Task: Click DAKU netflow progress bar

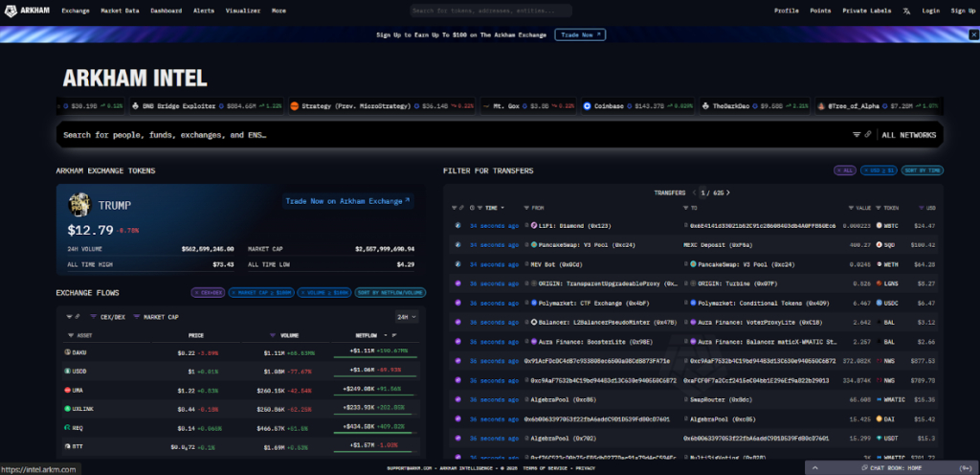Action: click(x=376, y=358)
